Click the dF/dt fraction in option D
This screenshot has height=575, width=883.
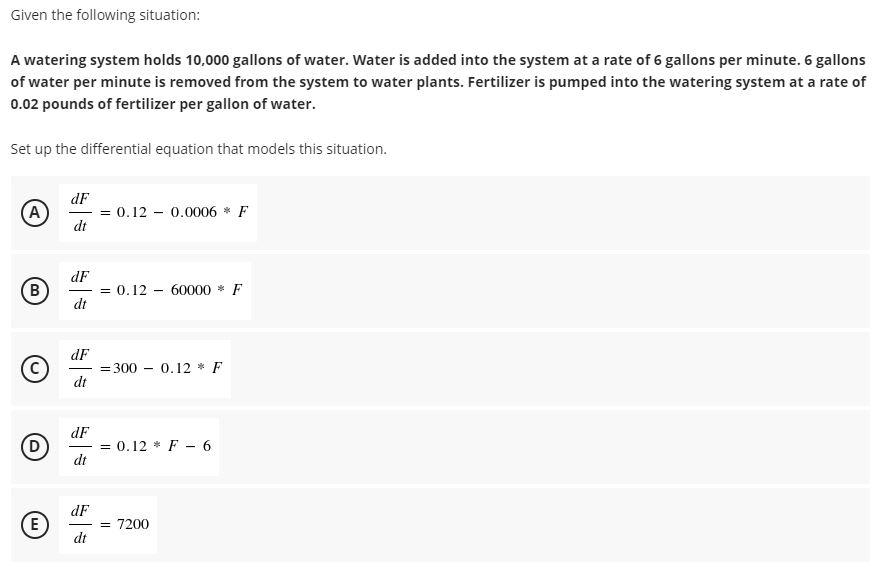pyautogui.click(x=80, y=447)
